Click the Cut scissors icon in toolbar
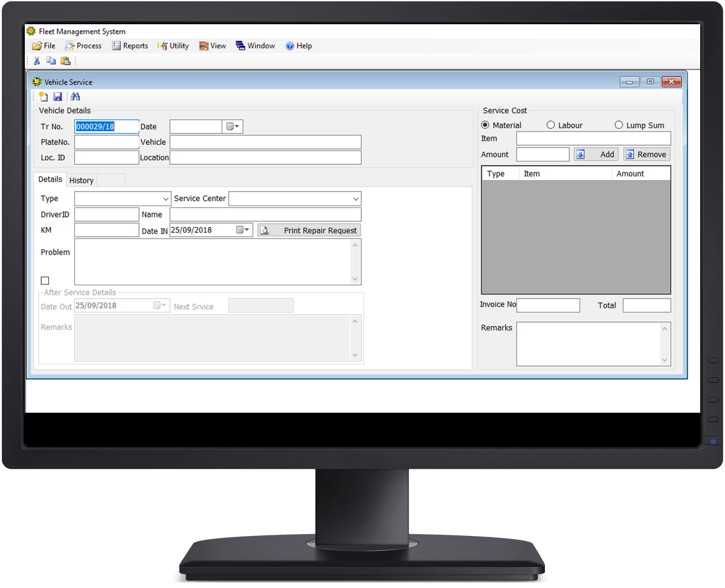The width and height of the screenshot is (725, 588). coord(37,61)
